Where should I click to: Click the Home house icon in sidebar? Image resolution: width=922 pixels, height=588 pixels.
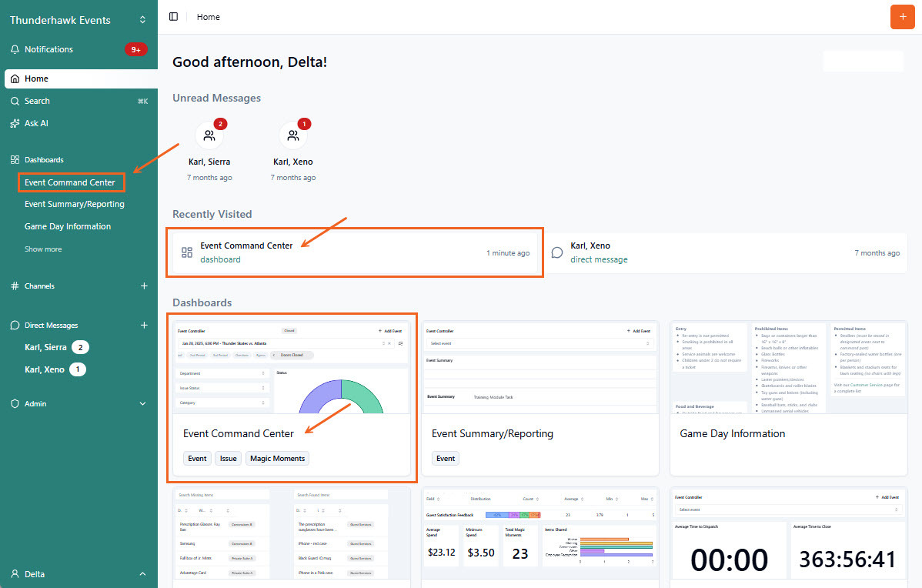(x=15, y=79)
